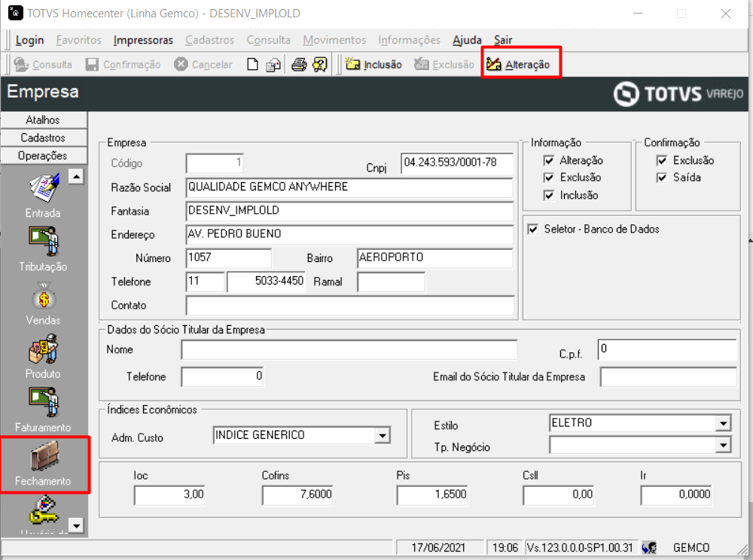The image size is (753, 560).
Task: Click the Ramal field
Action: (x=391, y=282)
